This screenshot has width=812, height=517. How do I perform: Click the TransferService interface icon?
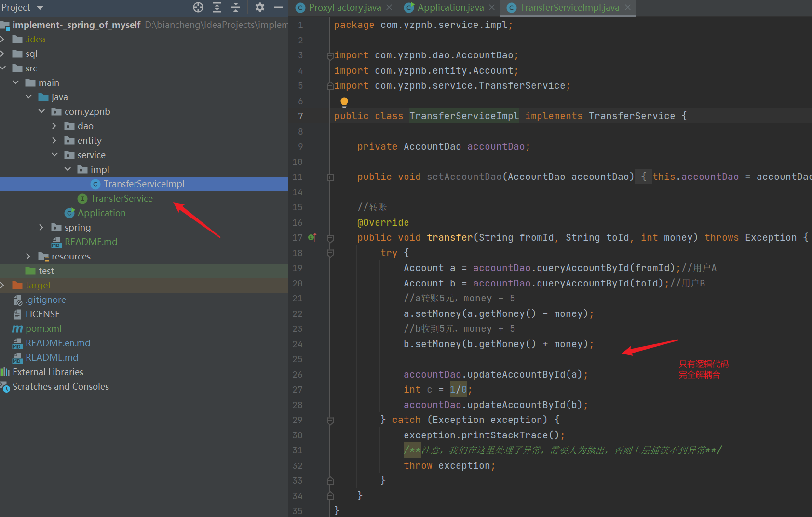coord(82,198)
